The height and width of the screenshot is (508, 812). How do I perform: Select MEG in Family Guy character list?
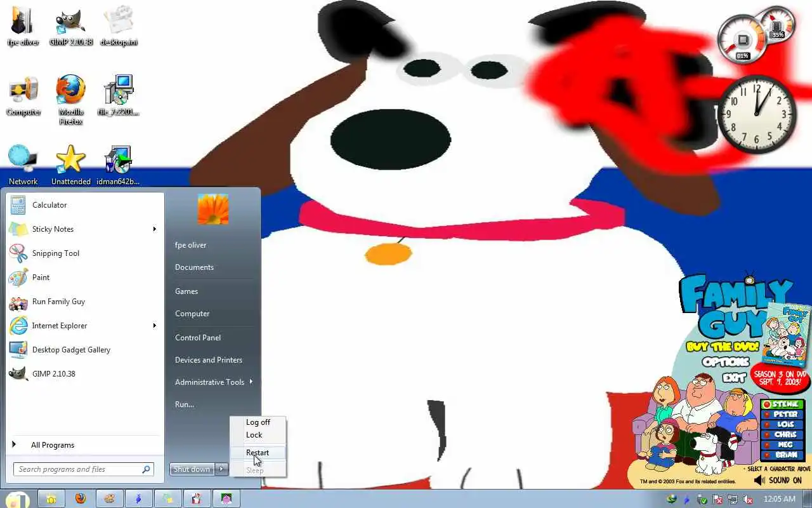(x=782, y=445)
